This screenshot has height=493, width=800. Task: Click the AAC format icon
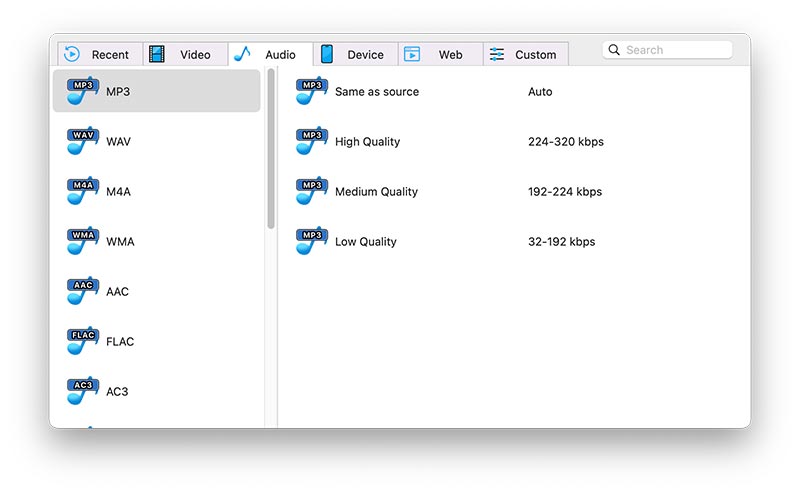[83, 291]
